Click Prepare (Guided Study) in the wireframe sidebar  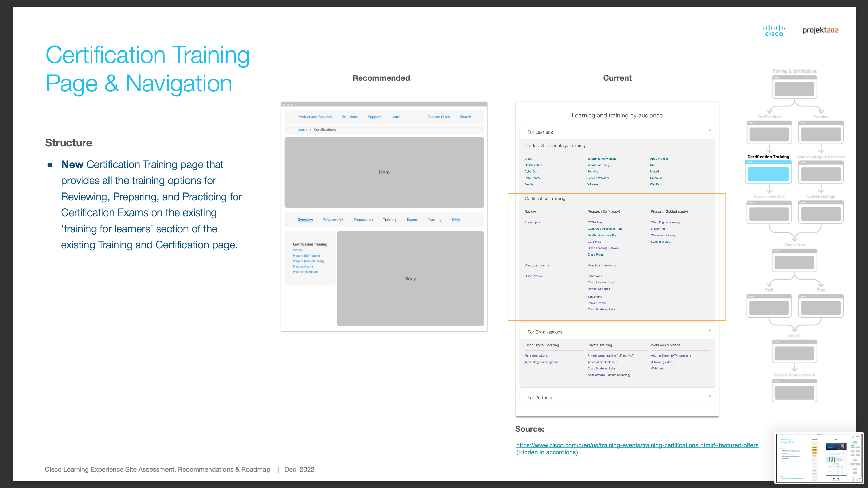point(309,261)
